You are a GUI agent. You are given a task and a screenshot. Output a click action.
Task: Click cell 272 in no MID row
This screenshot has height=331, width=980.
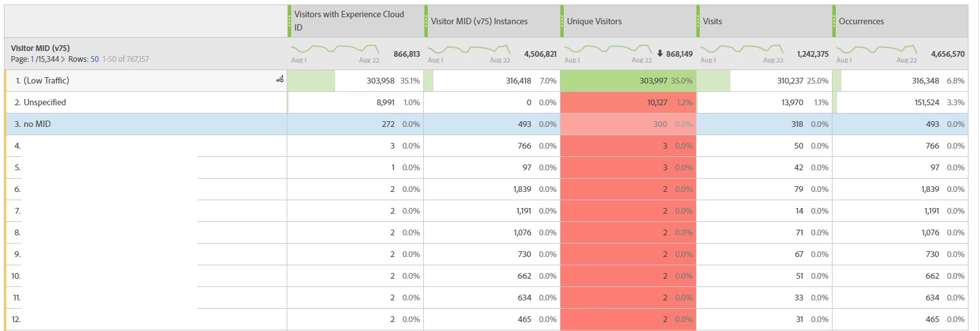click(356, 124)
